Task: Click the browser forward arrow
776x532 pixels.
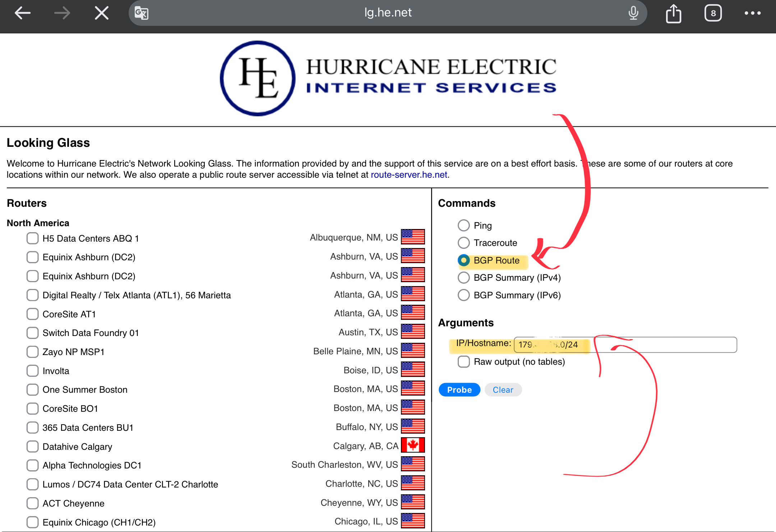Action: pos(62,13)
